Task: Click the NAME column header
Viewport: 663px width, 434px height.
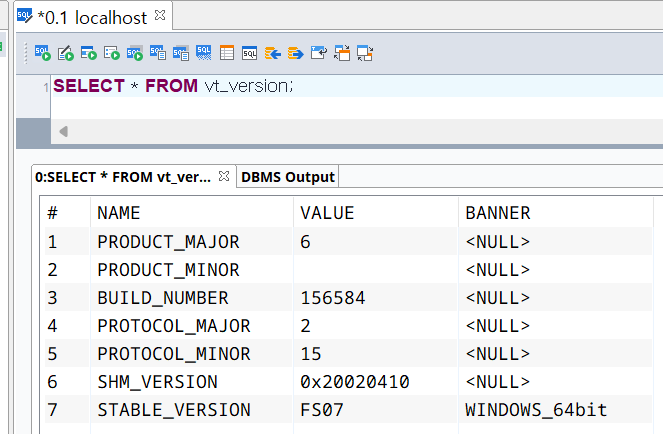Action: pyautogui.click(x=192, y=213)
